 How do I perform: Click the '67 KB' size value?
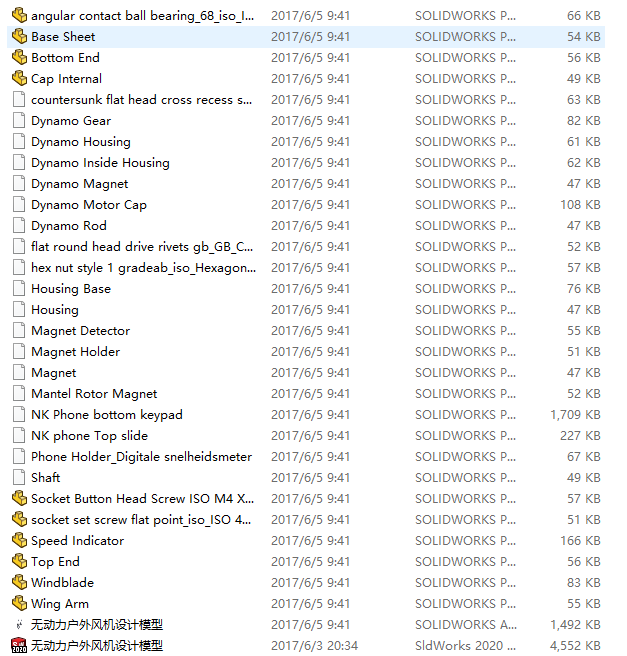tap(583, 456)
